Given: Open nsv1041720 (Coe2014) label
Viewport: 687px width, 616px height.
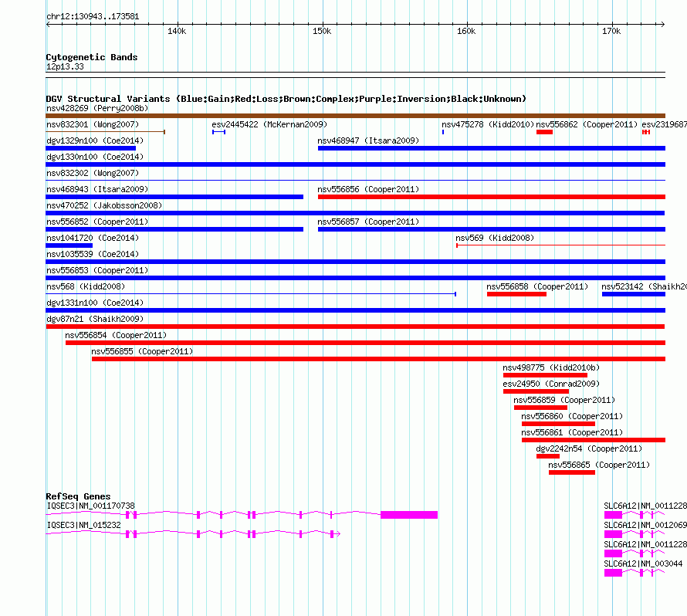Looking at the screenshot, I should (93, 238).
